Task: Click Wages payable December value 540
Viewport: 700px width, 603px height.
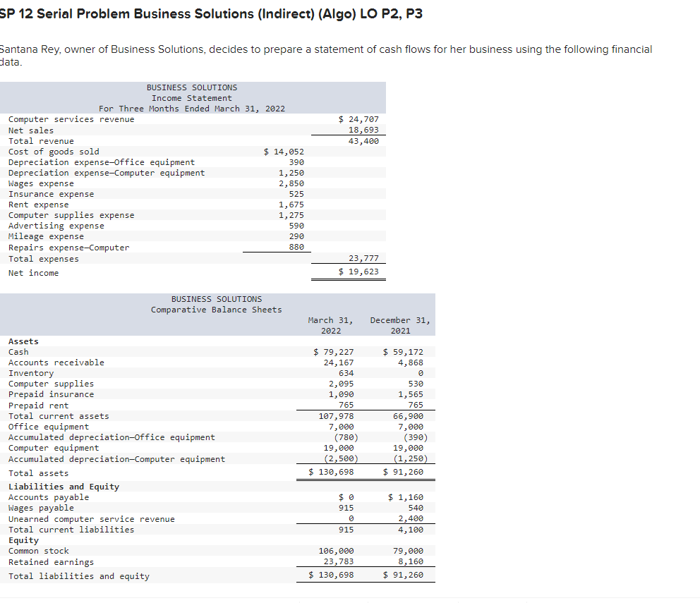Action: click(x=416, y=508)
